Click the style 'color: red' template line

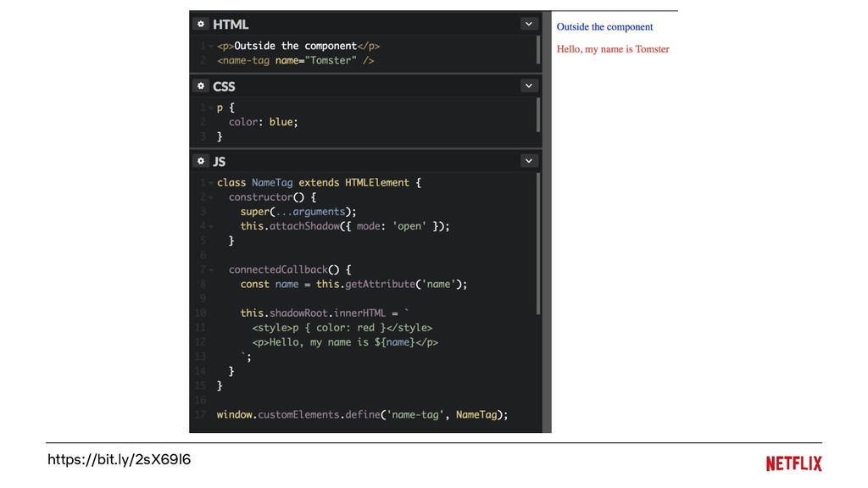342,328
